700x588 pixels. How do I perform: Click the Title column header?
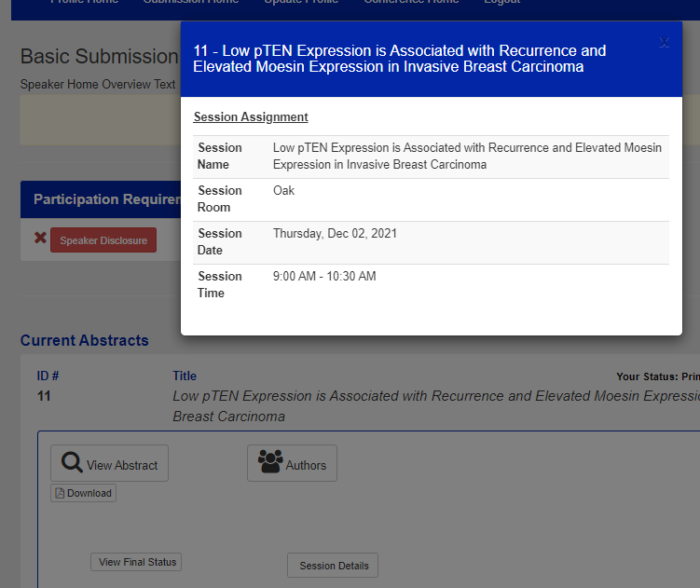pyautogui.click(x=185, y=376)
